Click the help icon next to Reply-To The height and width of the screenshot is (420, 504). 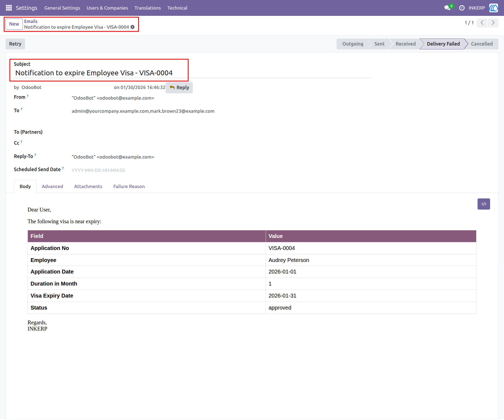click(x=35, y=155)
